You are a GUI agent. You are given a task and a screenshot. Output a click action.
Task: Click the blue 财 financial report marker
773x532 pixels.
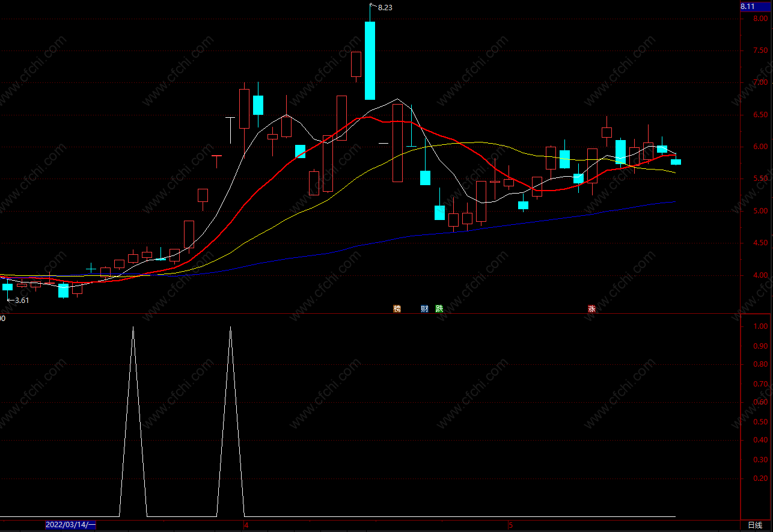pos(424,309)
